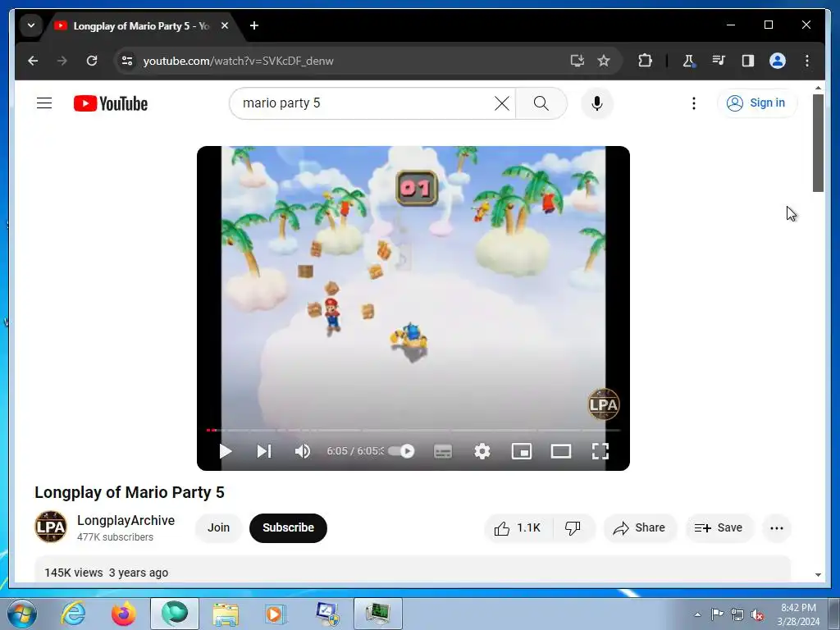View site information icon in address bar
Viewport: 840px width, 630px height.
pyautogui.click(x=127, y=61)
